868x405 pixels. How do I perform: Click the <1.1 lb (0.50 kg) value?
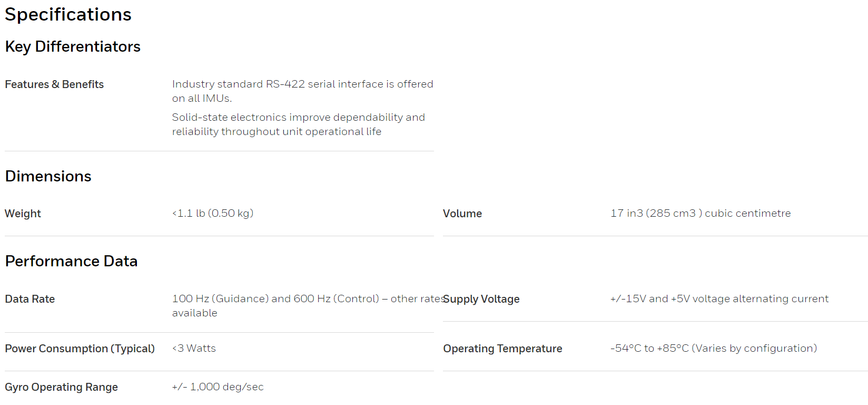pyautogui.click(x=213, y=213)
